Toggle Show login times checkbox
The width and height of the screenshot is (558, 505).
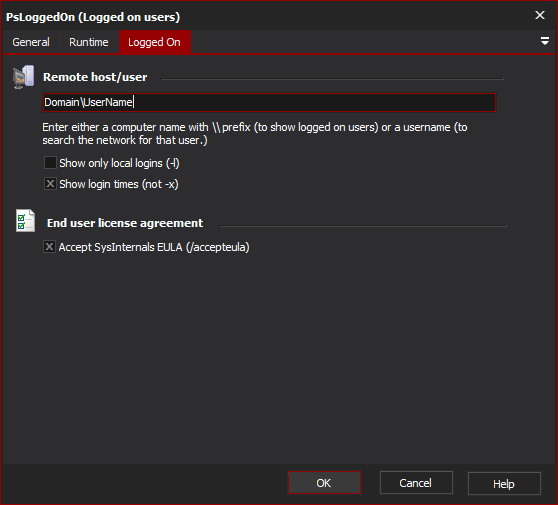pos(50,184)
